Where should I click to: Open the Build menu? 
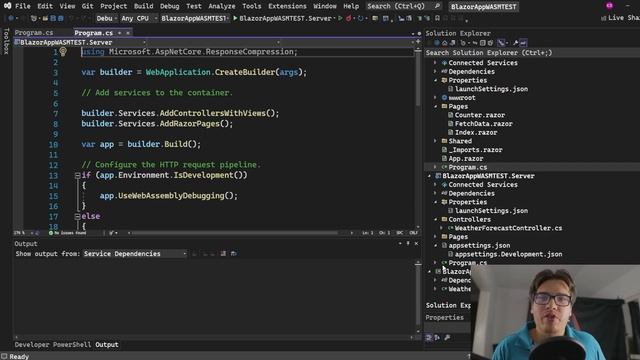(x=144, y=6)
